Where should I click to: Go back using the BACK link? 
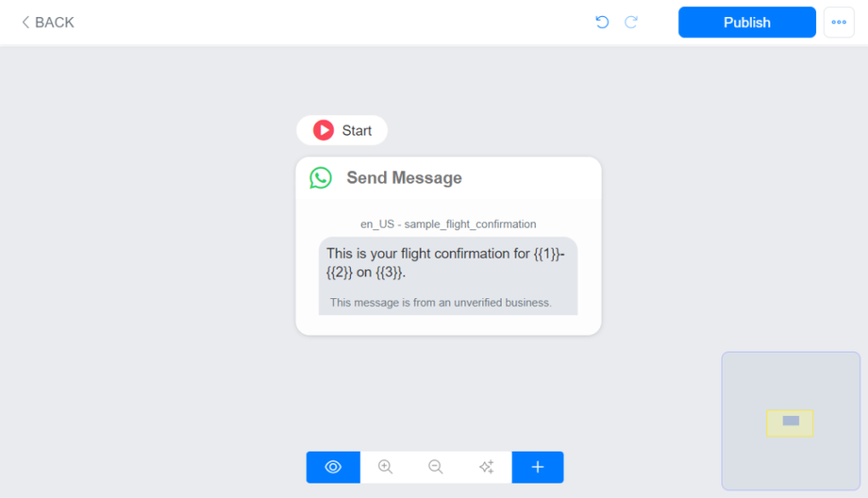(x=47, y=22)
